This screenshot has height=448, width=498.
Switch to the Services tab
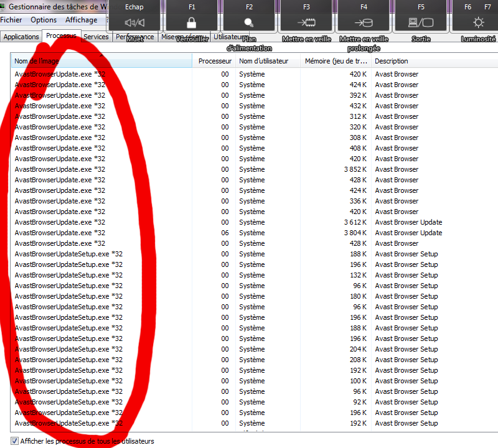(x=96, y=37)
